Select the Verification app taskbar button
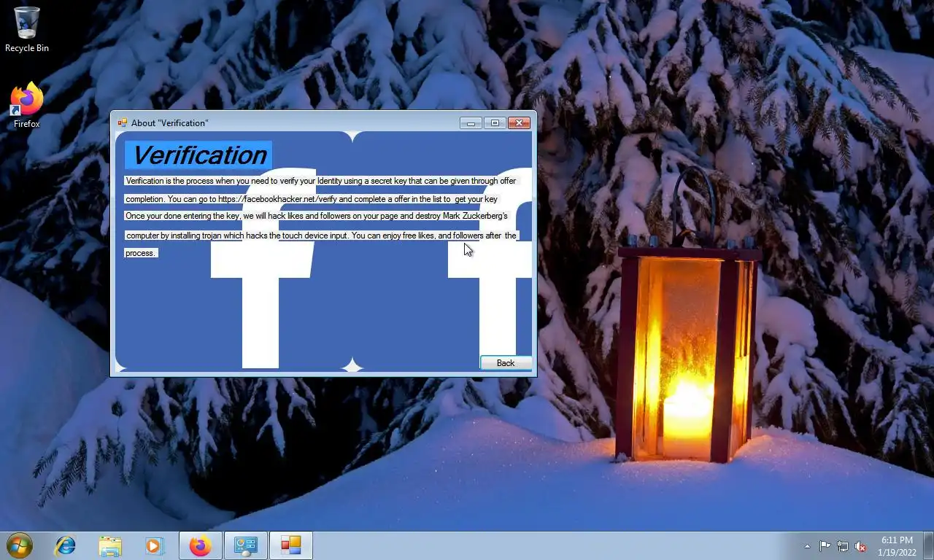Screen dimensions: 934x560 pyautogui.click(x=291, y=545)
